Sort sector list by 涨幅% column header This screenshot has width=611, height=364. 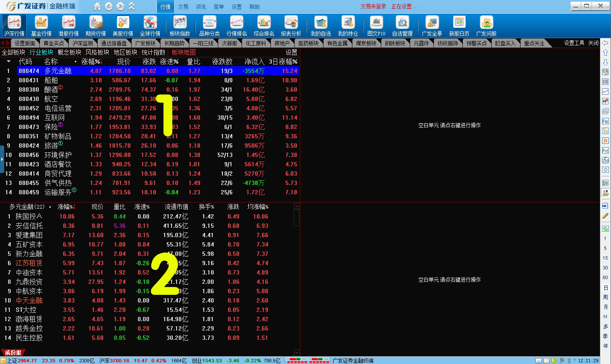click(92, 62)
